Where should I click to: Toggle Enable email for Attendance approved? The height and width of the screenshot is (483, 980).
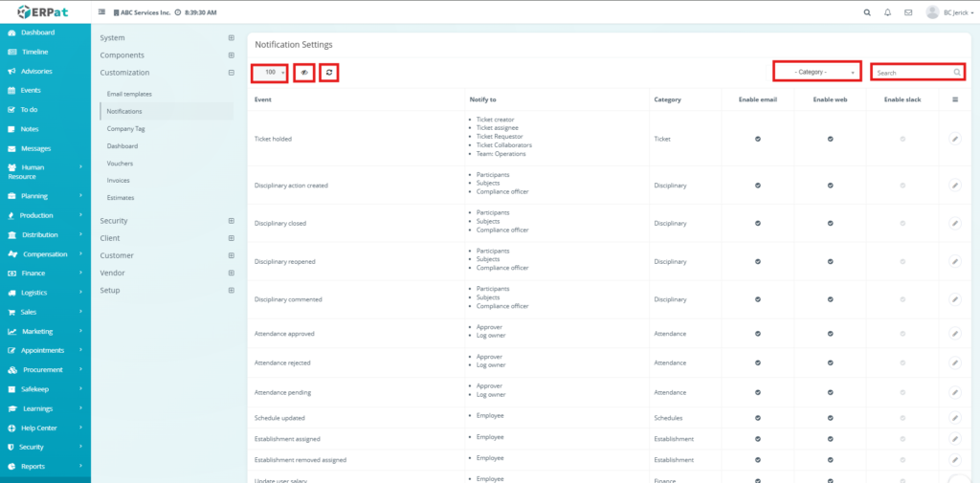coord(758,333)
